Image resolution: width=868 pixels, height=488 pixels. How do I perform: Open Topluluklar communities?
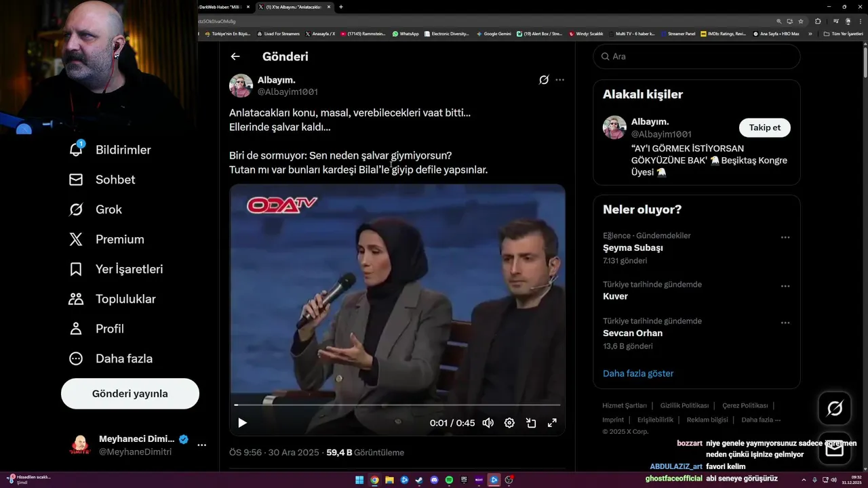pos(112,299)
